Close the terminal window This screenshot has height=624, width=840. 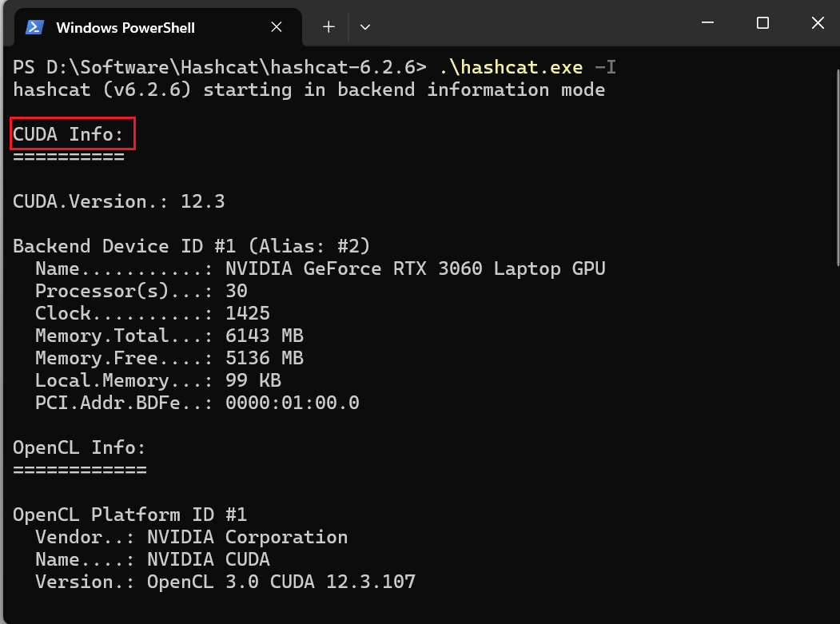[818, 22]
